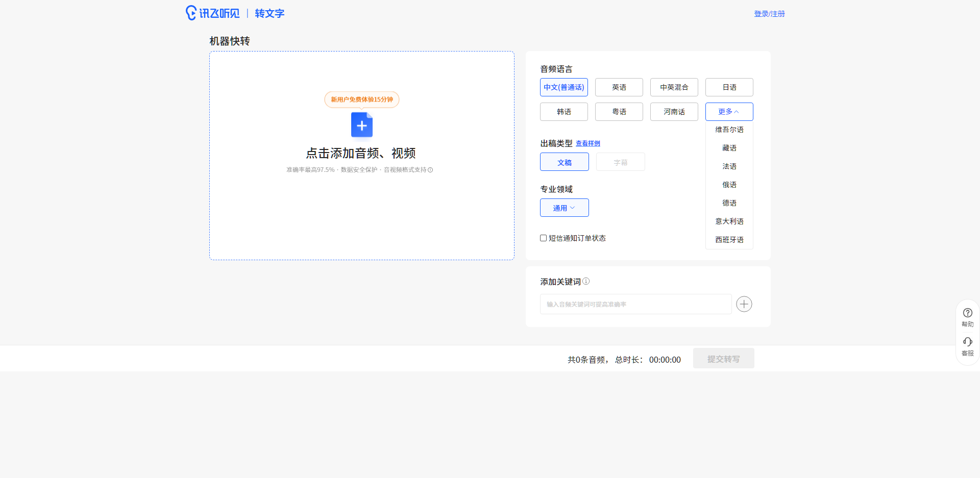Screen dimensions: 980x478
Task: Pick 意大利语 from the language list
Action: (x=729, y=221)
